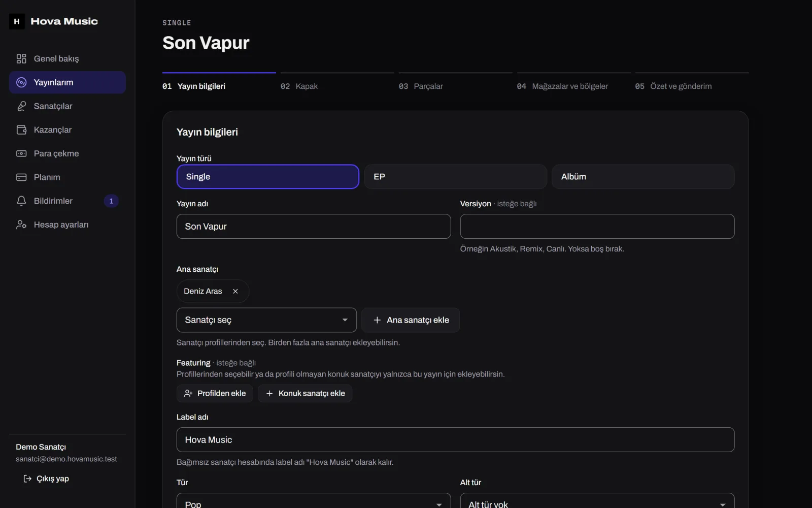Open Sanatçılar in sidebar

pyautogui.click(x=67, y=106)
